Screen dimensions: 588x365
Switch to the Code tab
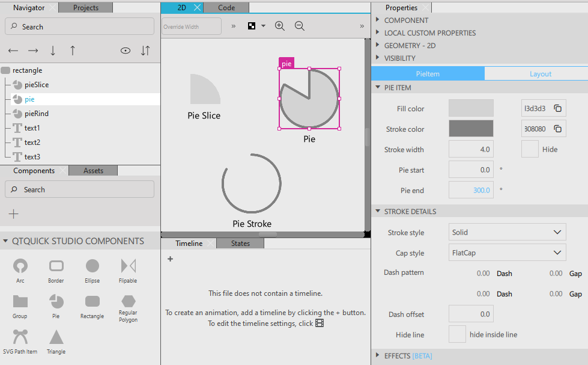(x=226, y=8)
